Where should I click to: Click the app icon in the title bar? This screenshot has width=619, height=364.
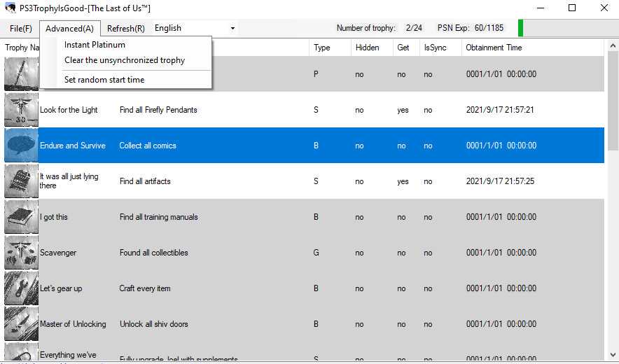11,8
